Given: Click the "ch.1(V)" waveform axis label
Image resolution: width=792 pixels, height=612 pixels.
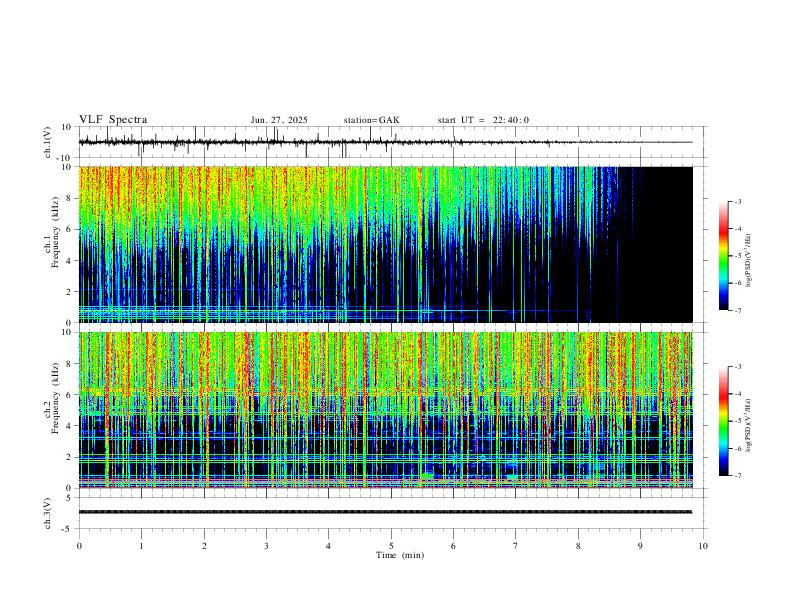Looking at the screenshot, I should click(x=48, y=142).
